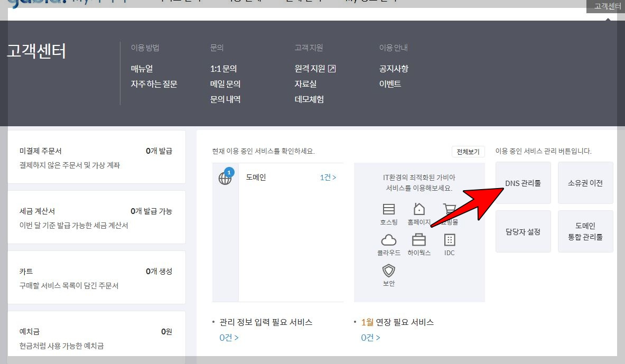Open the 소유권 이전 tool
The image size is (625, 364).
(585, 183)
